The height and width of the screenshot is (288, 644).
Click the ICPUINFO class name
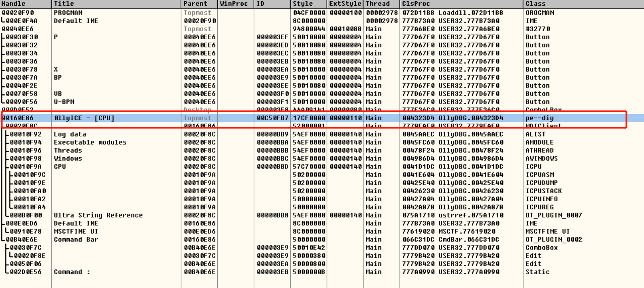[x=542, y=199]
